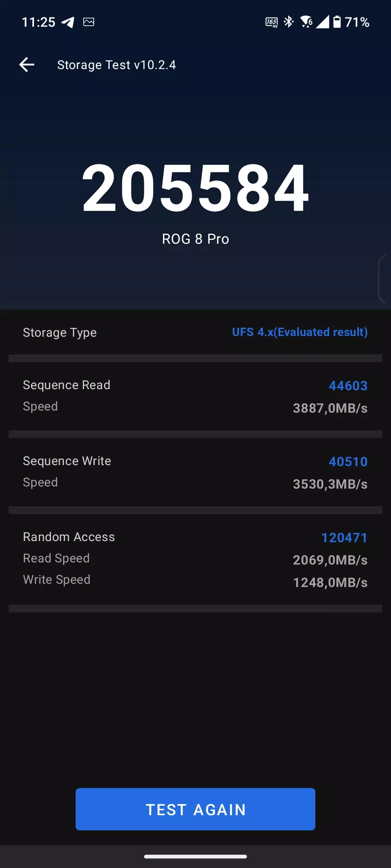391x868 pixels.
Task: Tap the Storage Test v10.2.4 title
Action: 116,65
